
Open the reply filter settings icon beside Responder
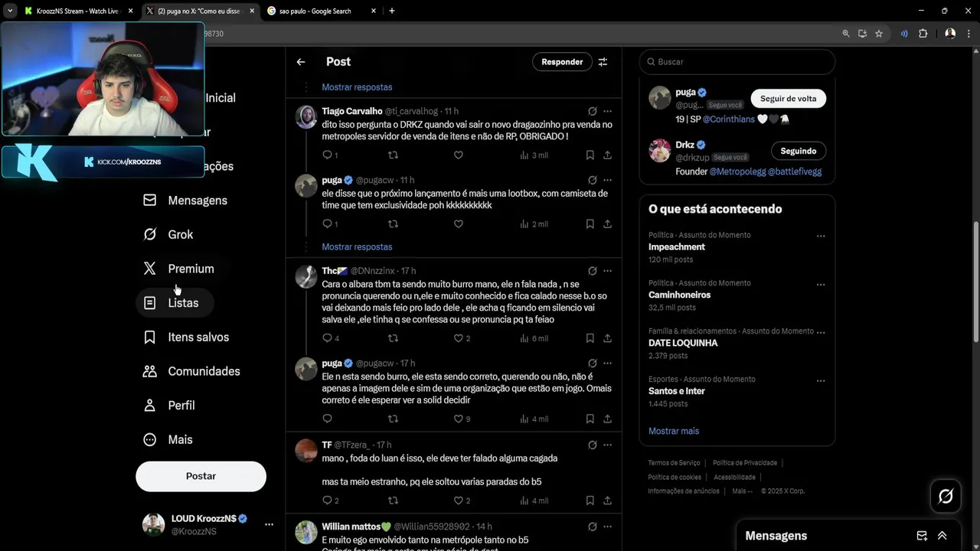(x=603, y=62)
